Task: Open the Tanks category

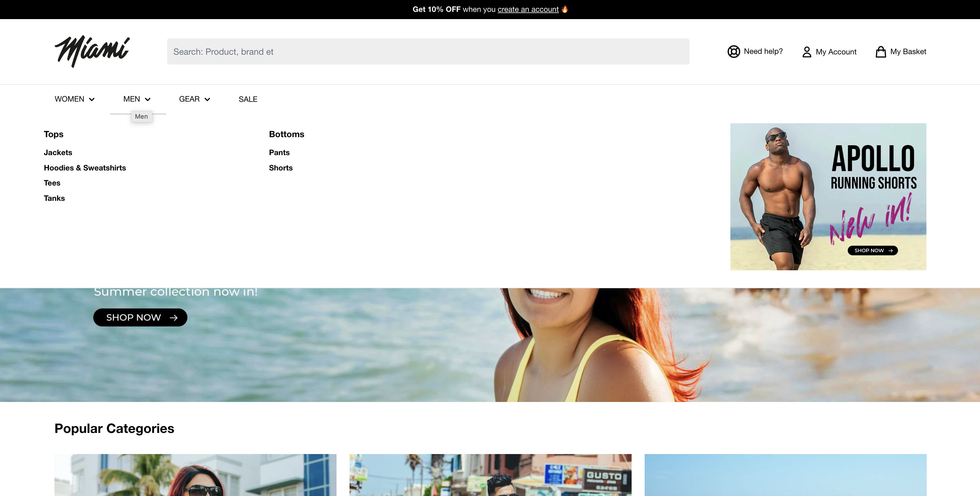Action: tap(54, 198)
